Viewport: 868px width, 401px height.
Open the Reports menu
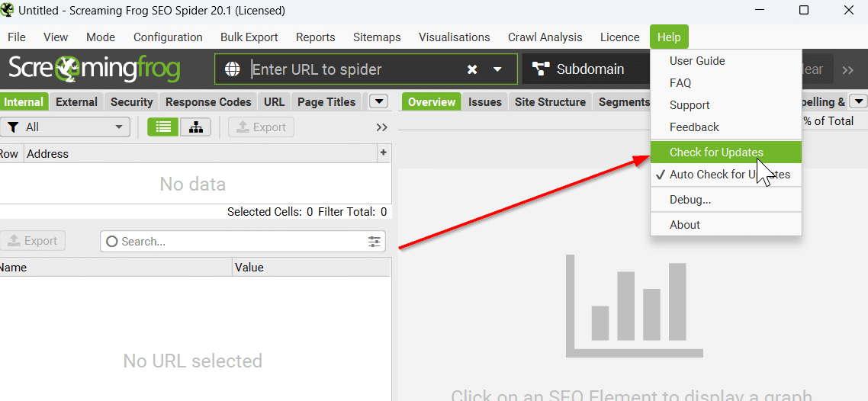(316, 37)
